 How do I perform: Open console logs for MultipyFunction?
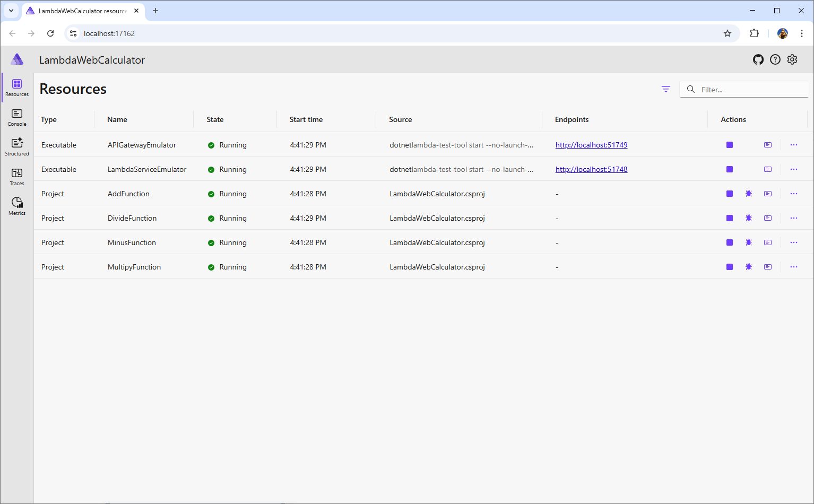pos(768,267)
